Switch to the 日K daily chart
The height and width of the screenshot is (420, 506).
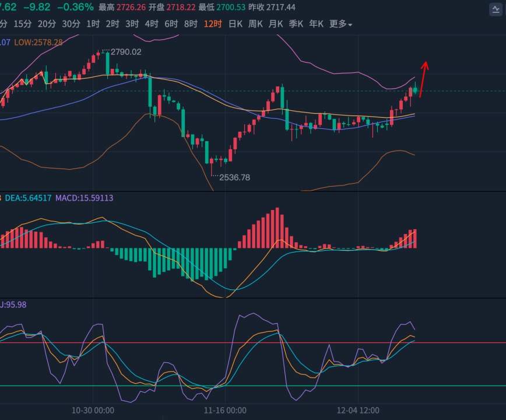236,24
